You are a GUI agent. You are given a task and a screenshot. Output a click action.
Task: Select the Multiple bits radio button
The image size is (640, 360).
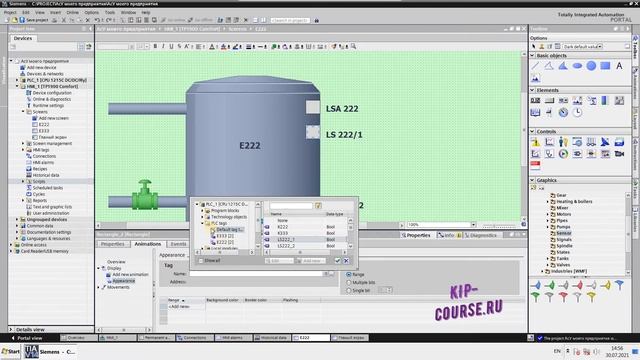tap(349, 282)
